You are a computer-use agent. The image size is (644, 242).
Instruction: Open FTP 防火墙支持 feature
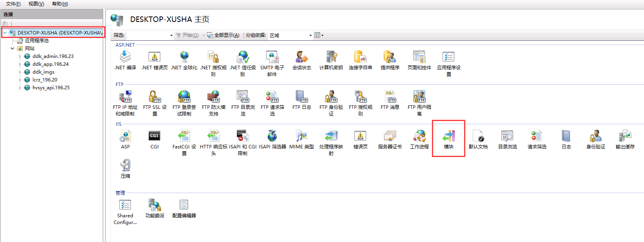coord(214,103)
